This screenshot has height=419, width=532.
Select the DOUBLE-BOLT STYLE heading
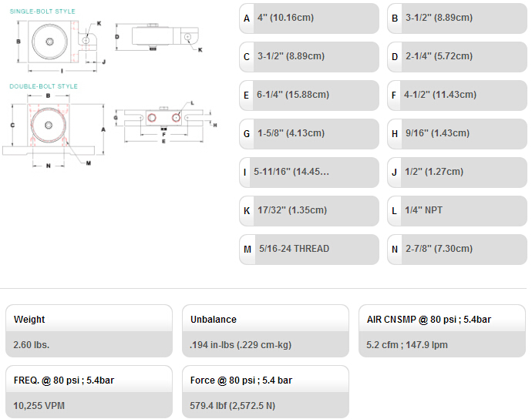[43, 86]
